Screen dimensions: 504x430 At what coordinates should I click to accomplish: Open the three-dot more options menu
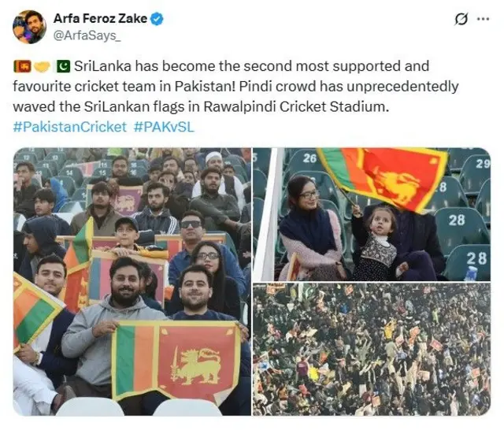[483, 19]
